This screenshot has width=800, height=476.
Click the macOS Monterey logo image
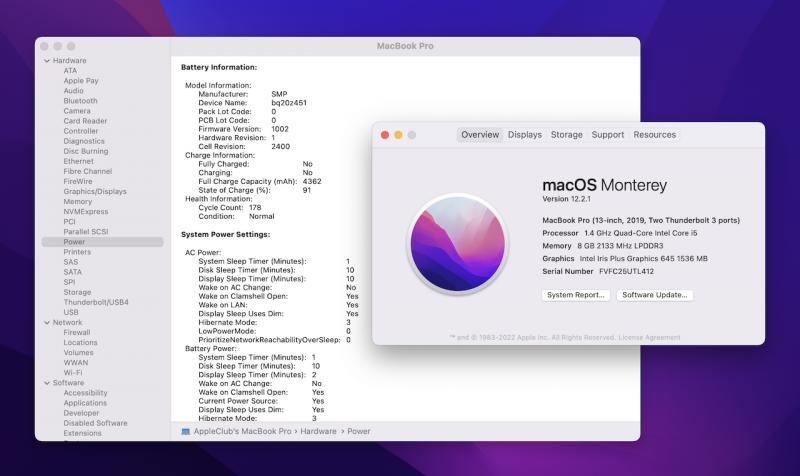pyautogui.click(x=457, y=244)
